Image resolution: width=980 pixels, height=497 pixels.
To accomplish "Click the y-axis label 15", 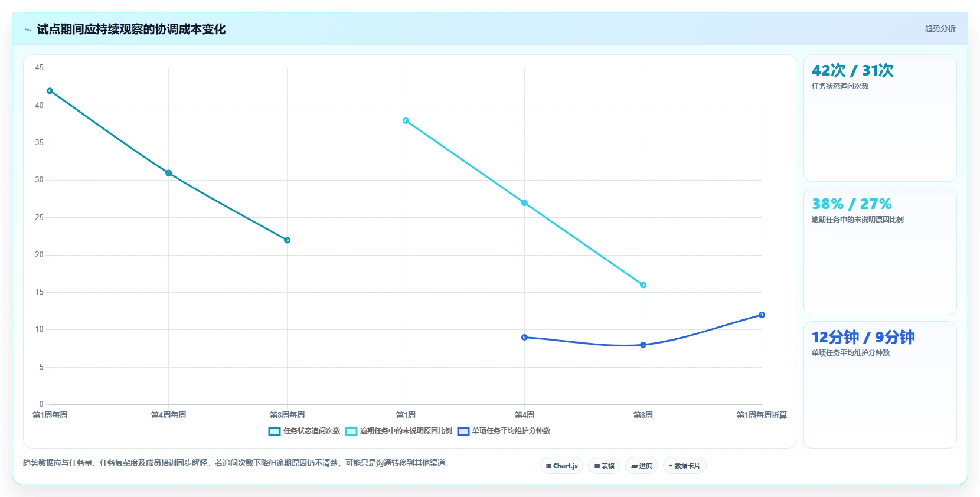I will (x=39, y=292).
